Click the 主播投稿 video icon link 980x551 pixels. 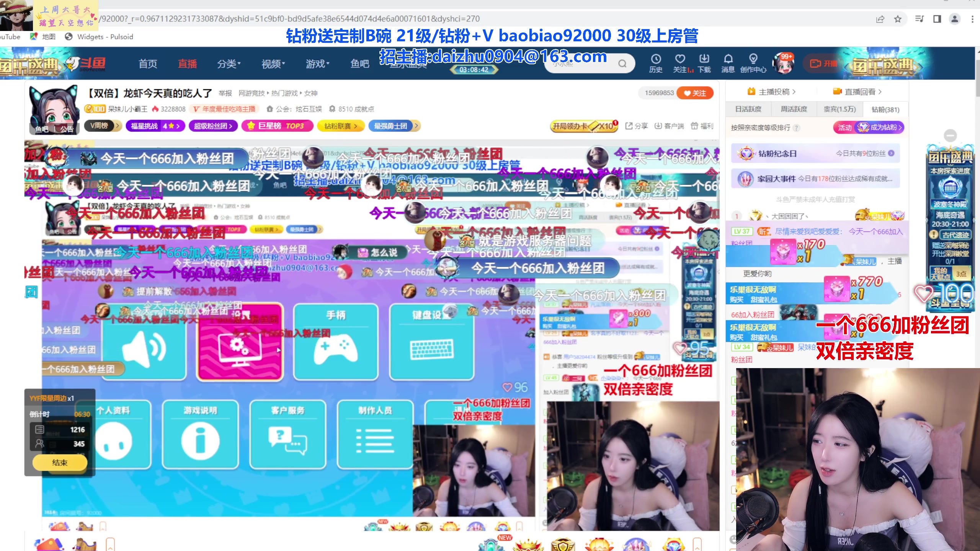[771, 92]
